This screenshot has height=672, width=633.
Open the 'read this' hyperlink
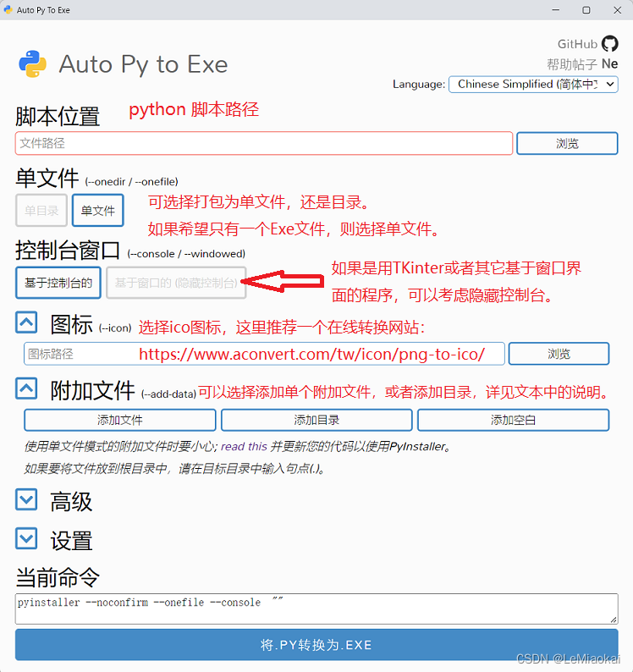[244, 447]
